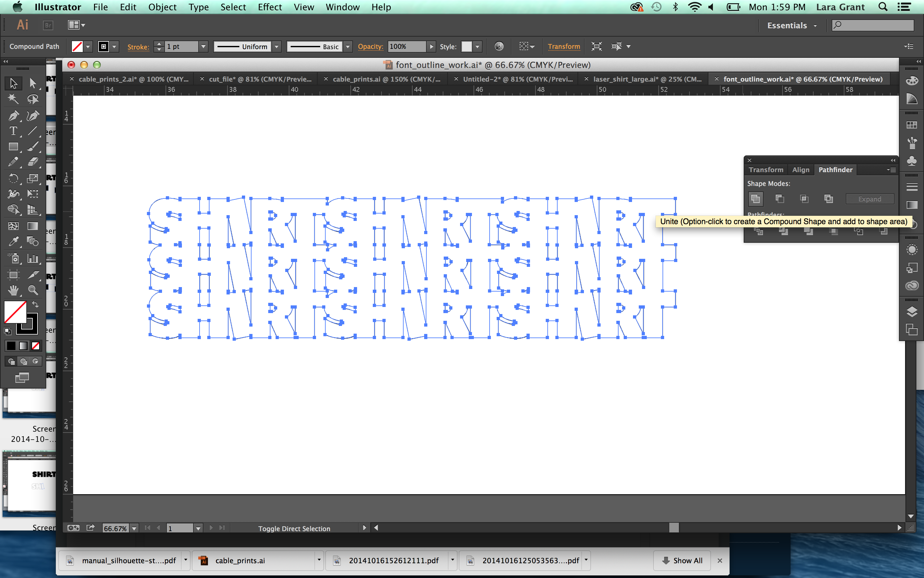Select the Rectangle tool
The width and height of the screenshot is (924, 578).
pyautogui.click(x=13, y=147)
